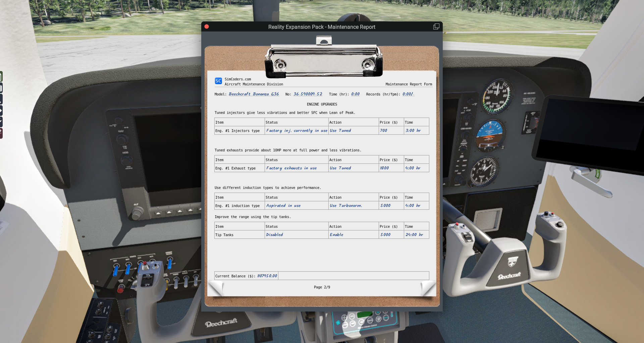Click Enable for Tip Tanks
644x343 pixels.
336,235
